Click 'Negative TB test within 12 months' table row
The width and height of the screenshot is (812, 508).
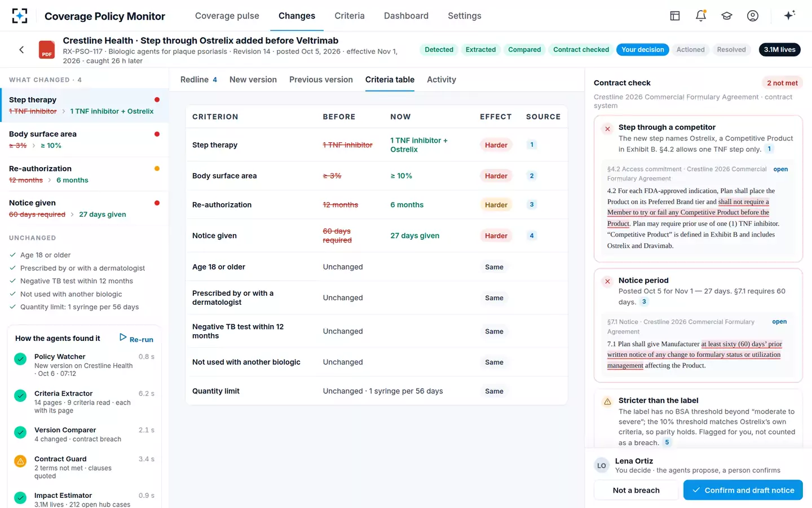click(x=377, y=331)
